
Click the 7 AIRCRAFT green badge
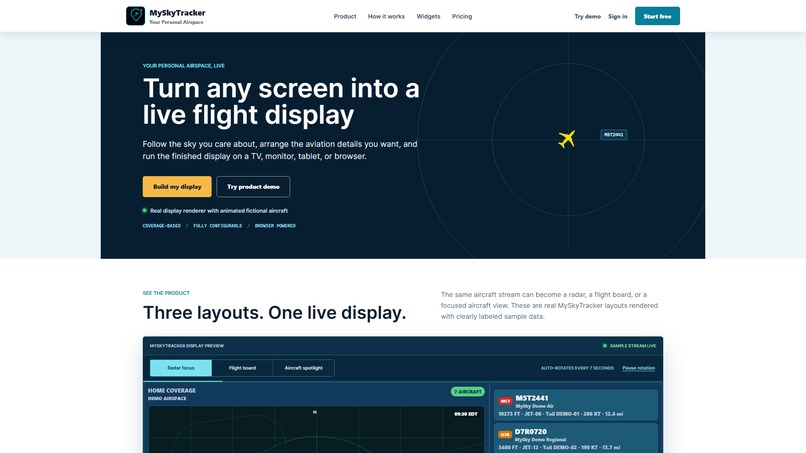coord(468,392)
